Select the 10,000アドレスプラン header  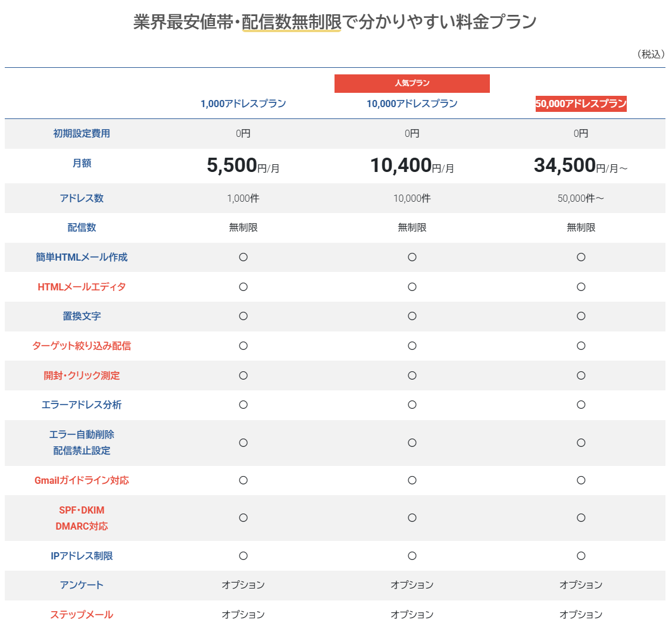[x=412, y=104]
